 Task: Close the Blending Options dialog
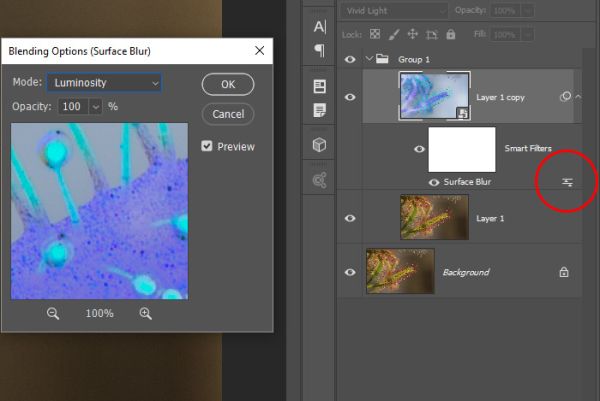click(259, 51)
